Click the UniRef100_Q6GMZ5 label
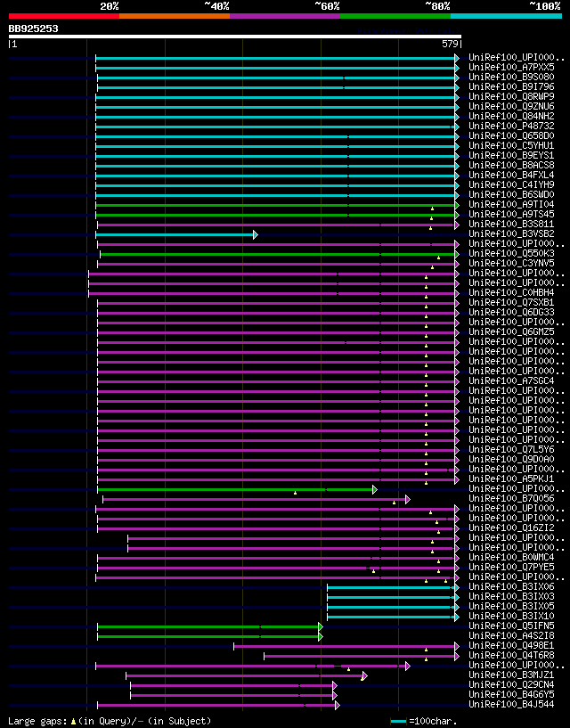The image size is (570, 728). 511,331
